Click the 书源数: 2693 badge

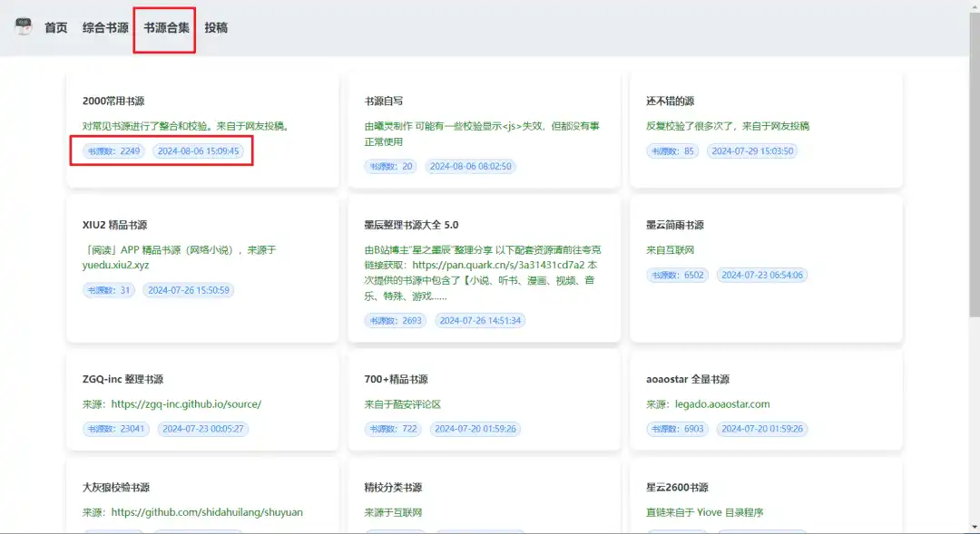[x=396, y=321]
